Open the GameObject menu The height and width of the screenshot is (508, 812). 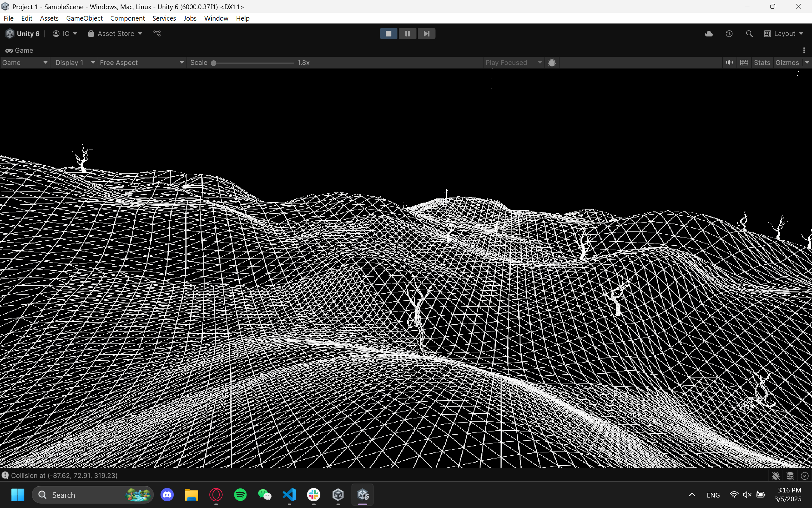pyautogui.click(x=84, y=18)
